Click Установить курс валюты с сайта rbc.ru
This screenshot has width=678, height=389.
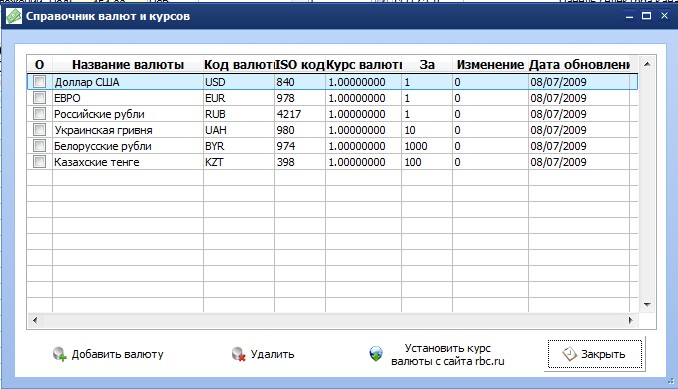[x=437, y=354]
